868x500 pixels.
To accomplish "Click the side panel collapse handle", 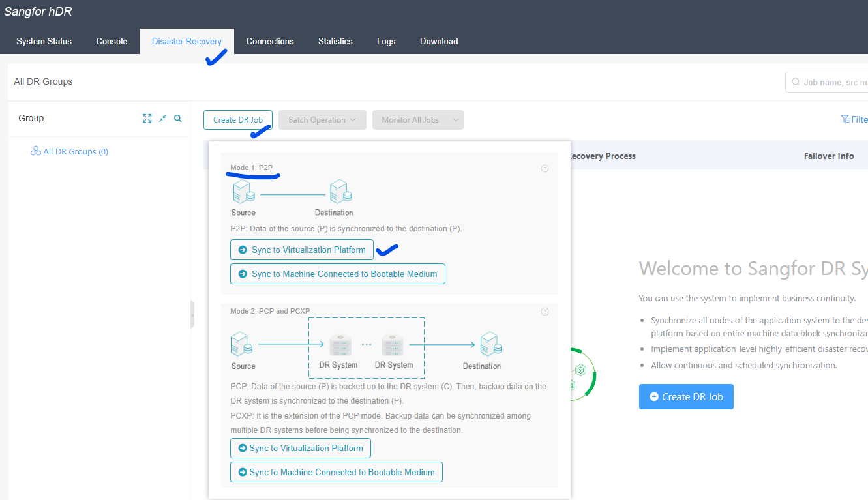I will (x=192, y=315).
